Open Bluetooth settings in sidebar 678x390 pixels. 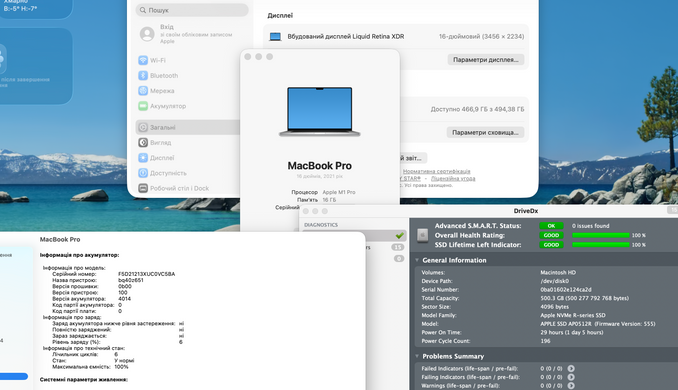click(x=158, y=76)
